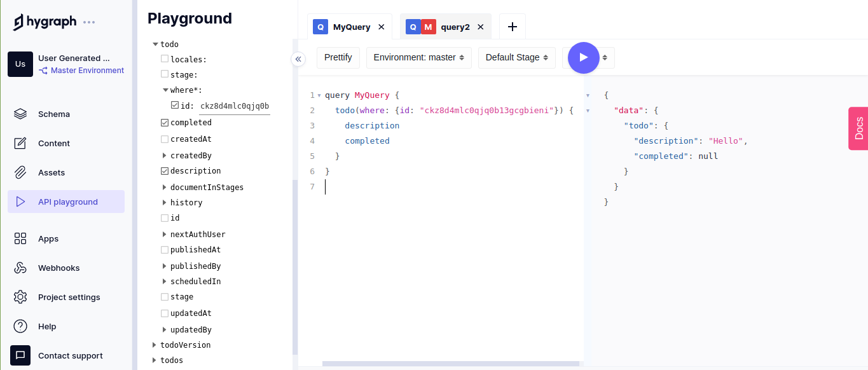This screenshot has height=370, width=868.
Task: Open the Default Stage dropdown
Action: tap(516, 58)
